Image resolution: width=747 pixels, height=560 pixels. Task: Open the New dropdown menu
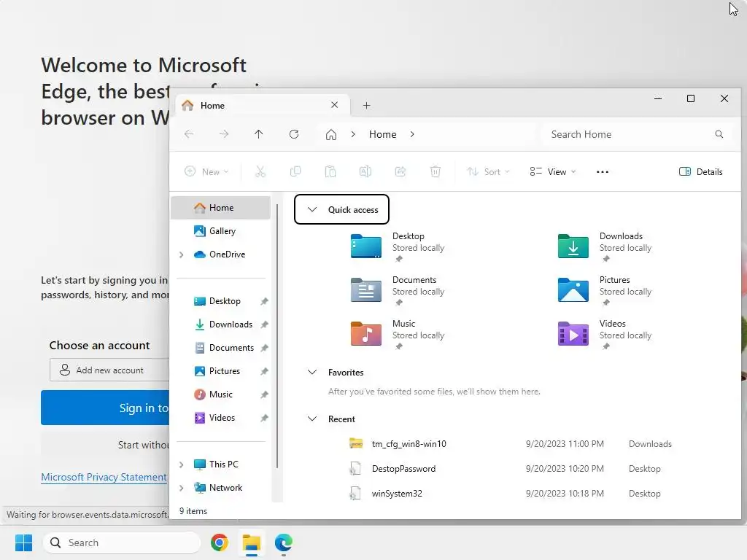coord(206,171)
